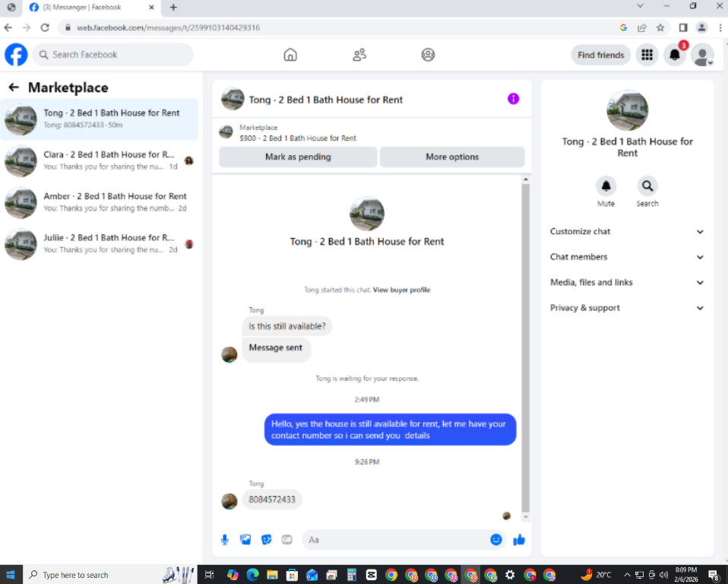Screen dimensions: 728x584
Task: Click the More options button
Action: pos(452,157)
